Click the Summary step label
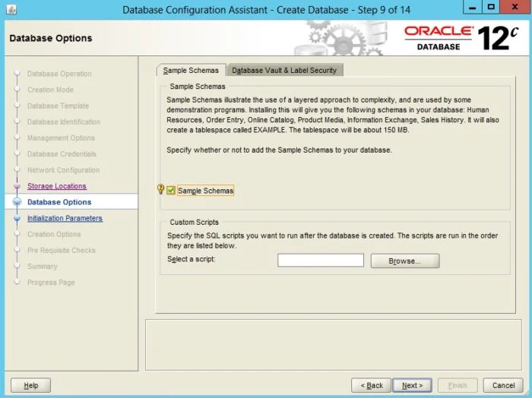Image resolution: width=532 pixels, height=398 pixels. pyautogui.click(x=42, y=267)
